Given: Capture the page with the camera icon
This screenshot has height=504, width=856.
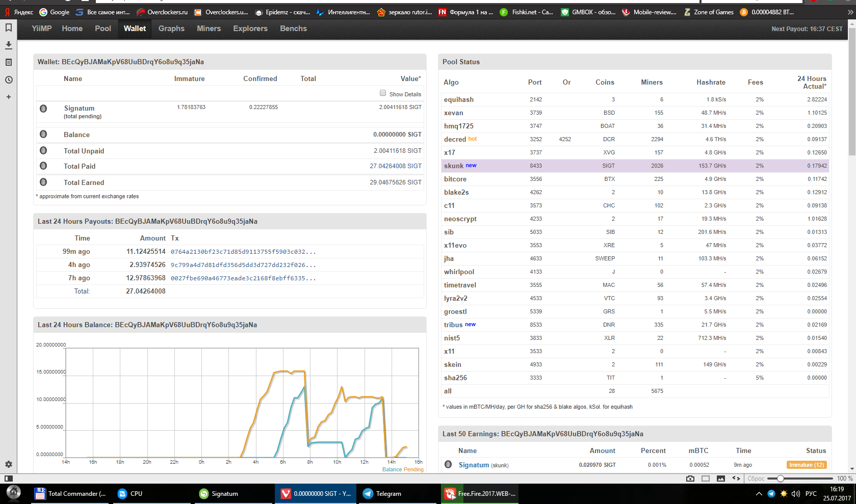Looking at the screenshot, I should (x=690, y=479).
